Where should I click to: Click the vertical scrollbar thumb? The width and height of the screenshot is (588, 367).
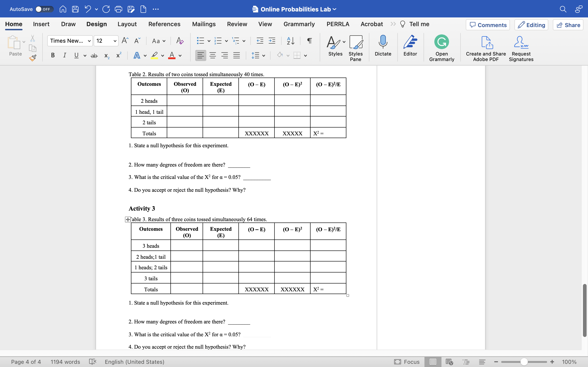click(x=584, y=311)
